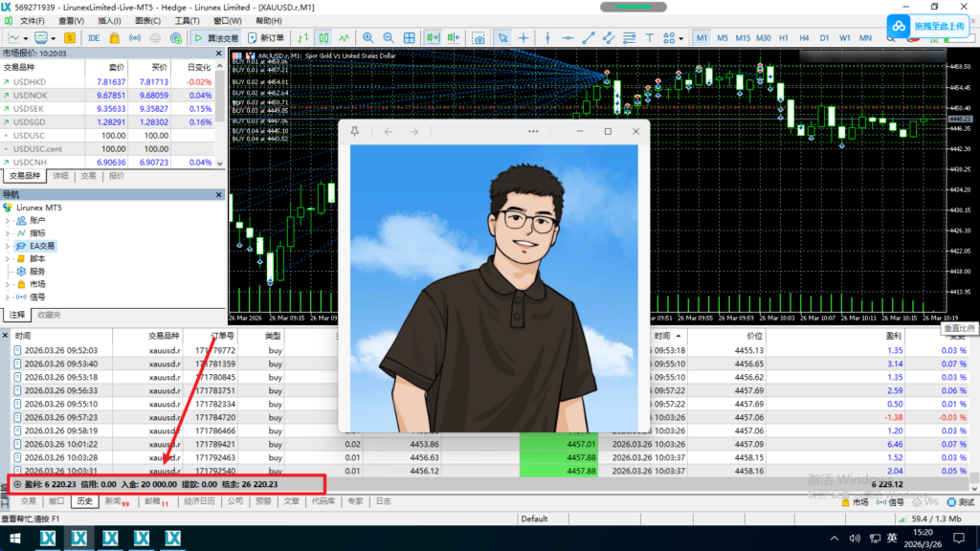Click the text label T tool
The height and width of the screenshot is (551, 980).
tap(649, 38)
